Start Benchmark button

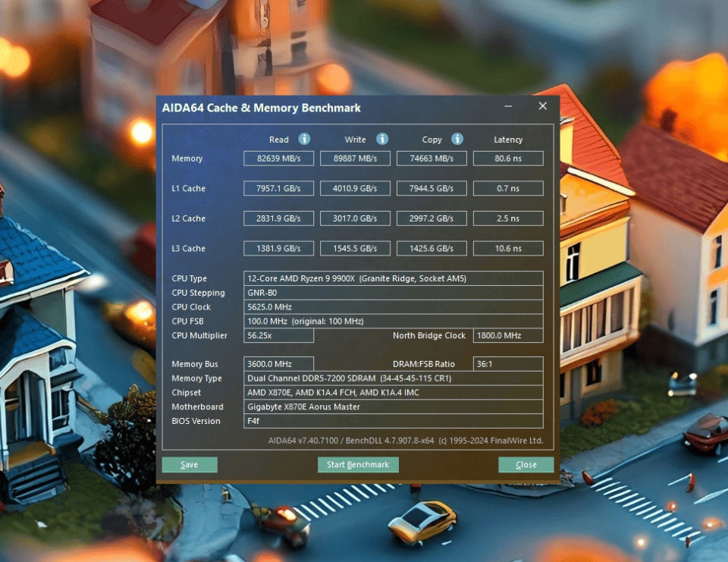point(358,464)
